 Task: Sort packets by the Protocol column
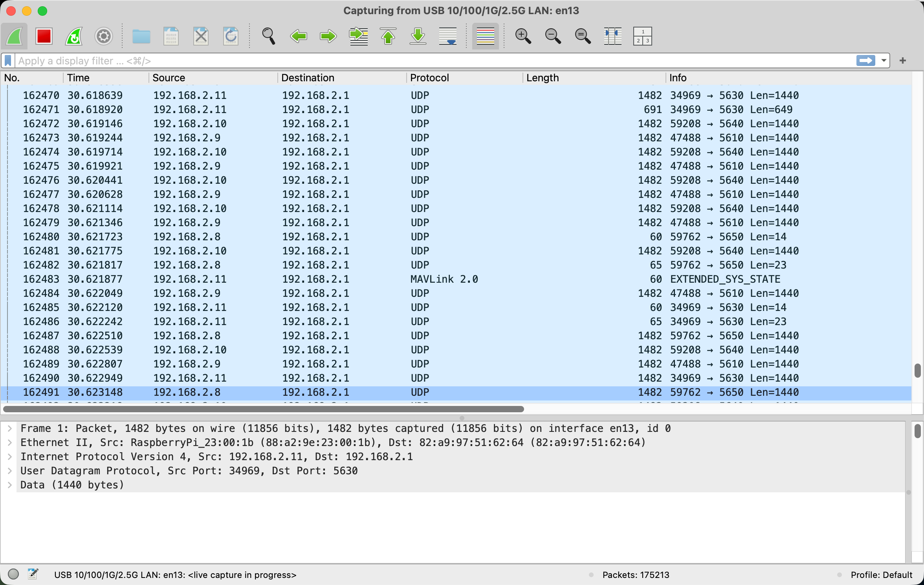(x=429, y=78)
